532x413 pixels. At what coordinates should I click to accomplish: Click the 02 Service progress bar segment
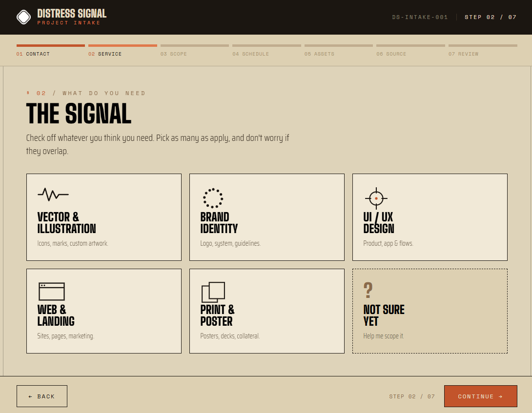pyautogui.click(x=123, y=45)
